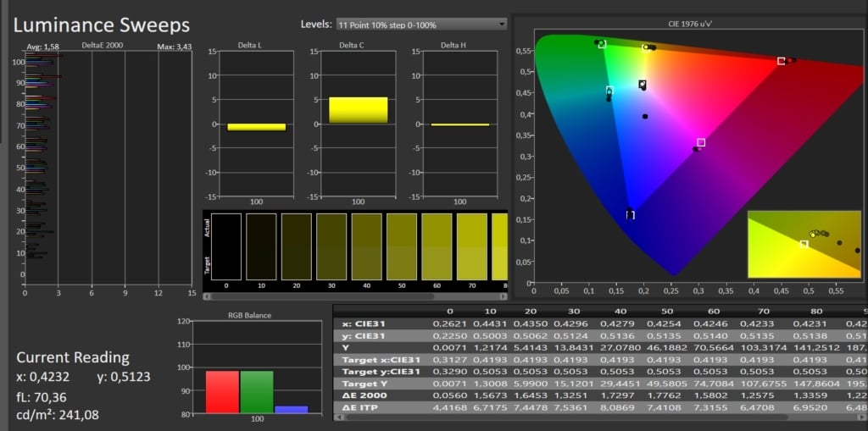This screenshot has height=431, width=868.
Task: Select the 0 level color swatch
Action: tap(226, 246)
